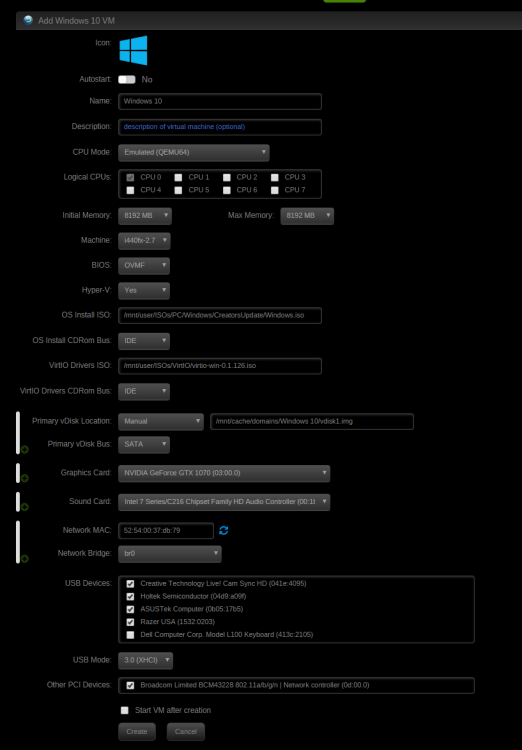Open the Primary vDisk Location dropdown
The image size is (522, 750).
click(x=161, y=421)
